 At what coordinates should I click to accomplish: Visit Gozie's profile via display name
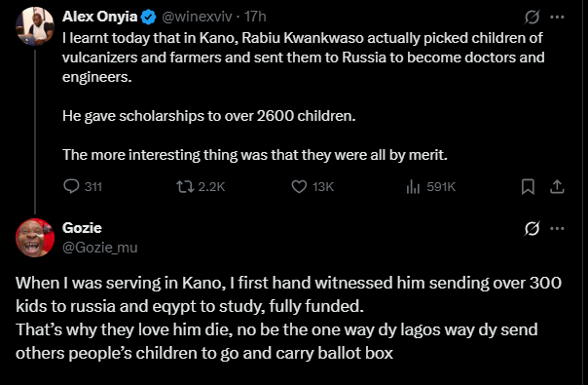click(82, 228)
